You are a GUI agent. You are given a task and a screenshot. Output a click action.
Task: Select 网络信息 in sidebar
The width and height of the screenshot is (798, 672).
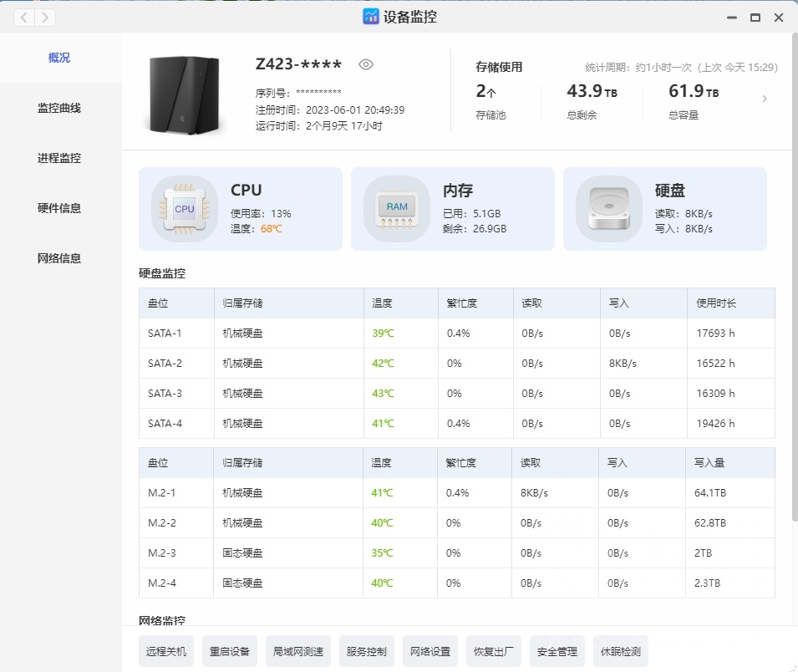point(59,258)
